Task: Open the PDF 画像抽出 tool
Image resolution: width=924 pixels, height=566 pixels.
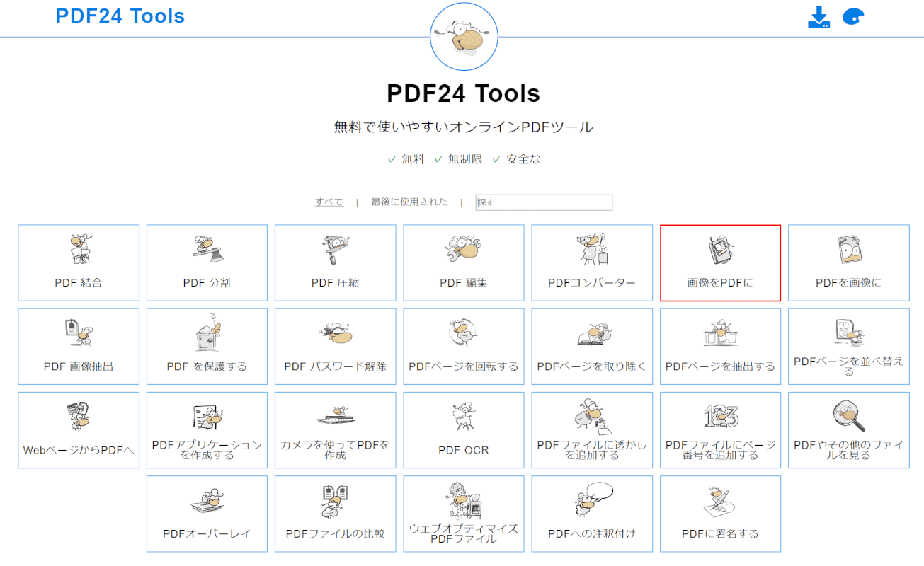Action: coord(79,347)
